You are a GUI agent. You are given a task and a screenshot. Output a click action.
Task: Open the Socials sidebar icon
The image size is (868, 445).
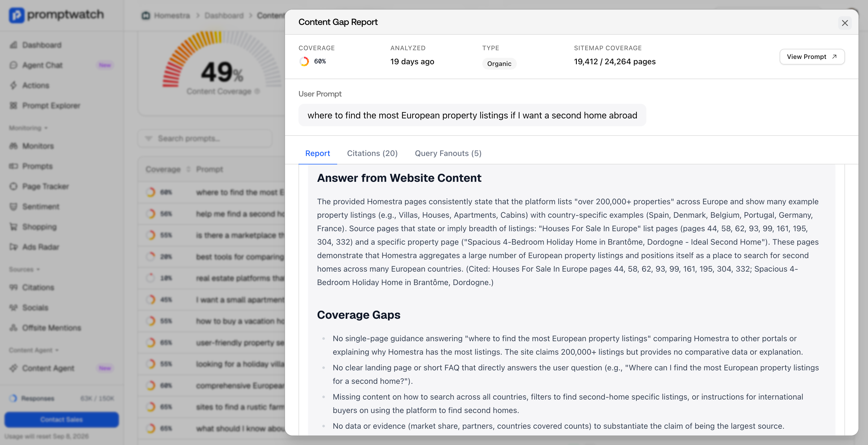tap(13, 308)
